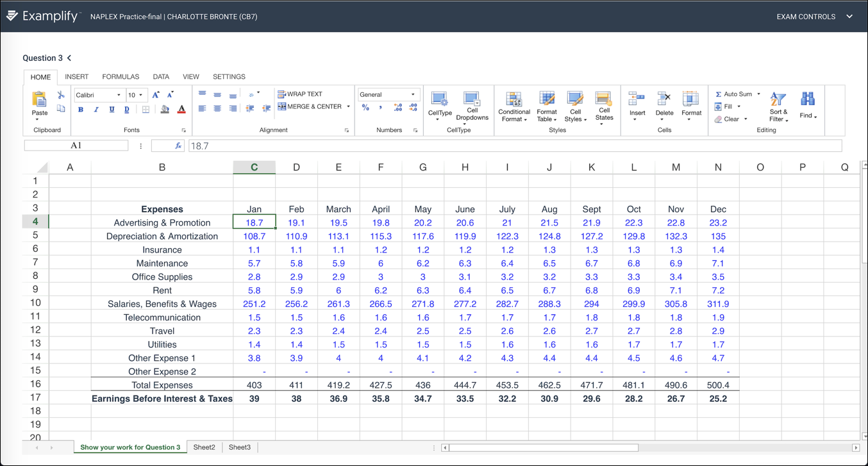868x466 pixels.
Task: Expand the Auto Sum dropdown arrow
Action: pos(758,94)
